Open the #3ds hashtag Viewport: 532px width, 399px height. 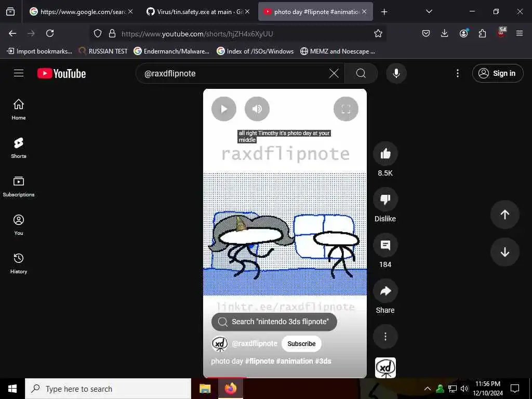323,362
